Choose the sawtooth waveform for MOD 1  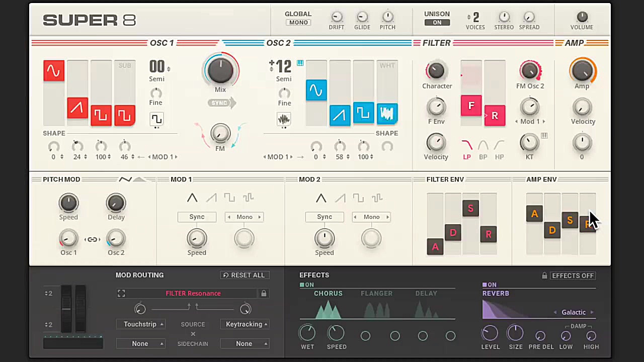click(211, 198)
